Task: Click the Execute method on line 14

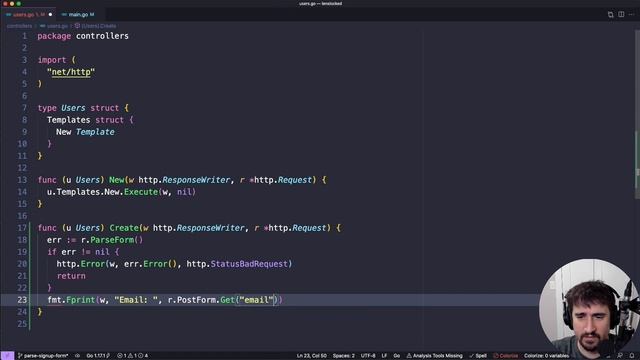Action: pyautogui.click(x=141, y=192)
